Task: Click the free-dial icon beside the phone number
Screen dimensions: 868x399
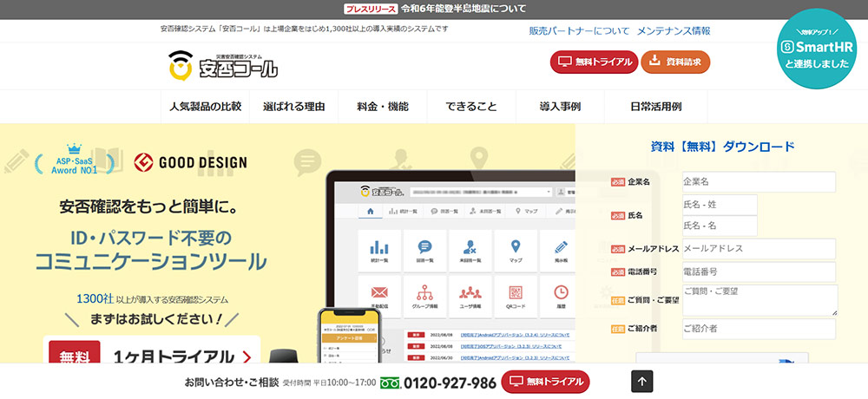Action: (x=390, y=383)
